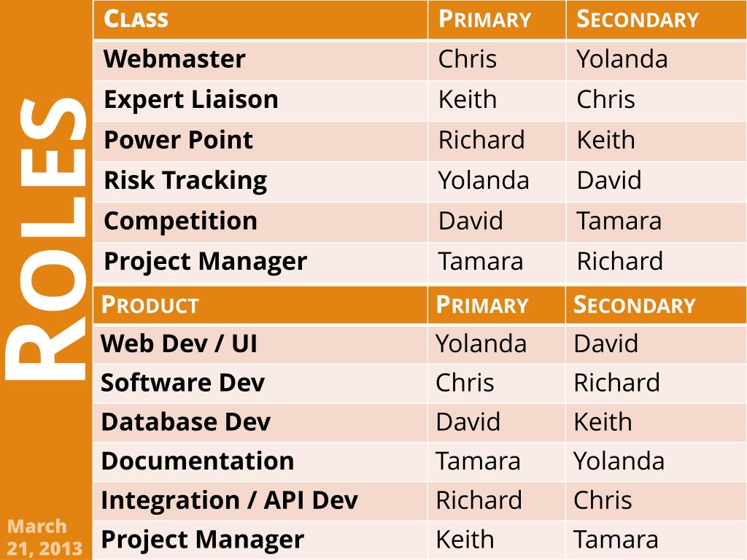
Task: Click the Documentation row label
Action: coord(198,461)
